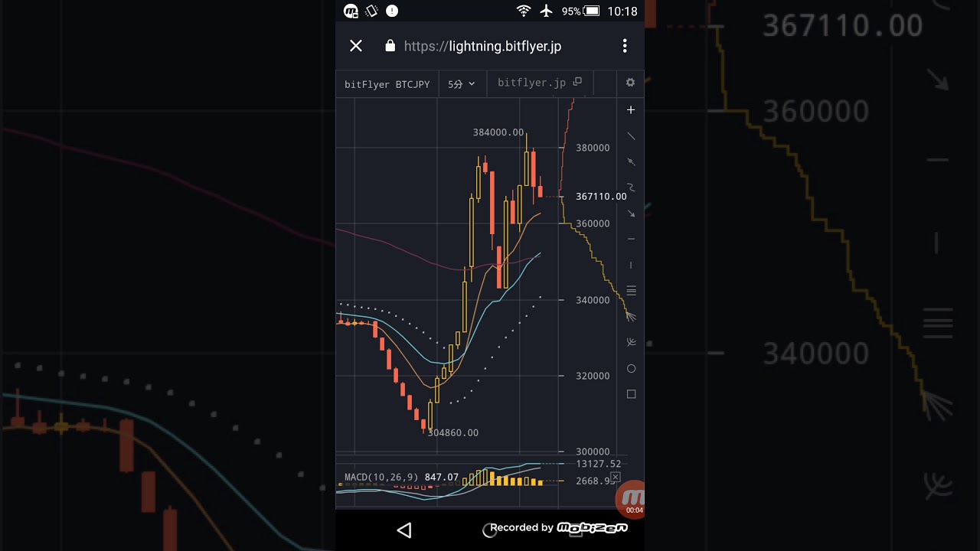Tap the Mobizen recording floating button

(632, 497)
